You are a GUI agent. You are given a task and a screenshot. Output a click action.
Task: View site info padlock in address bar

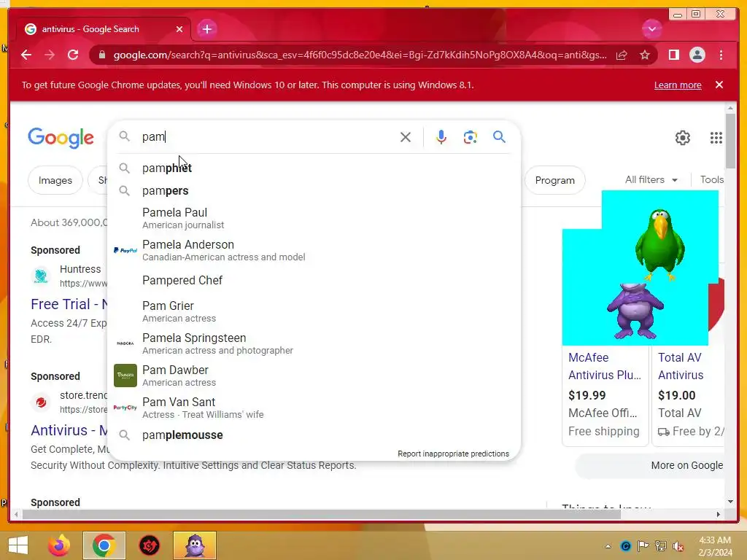tap(102, 55)
